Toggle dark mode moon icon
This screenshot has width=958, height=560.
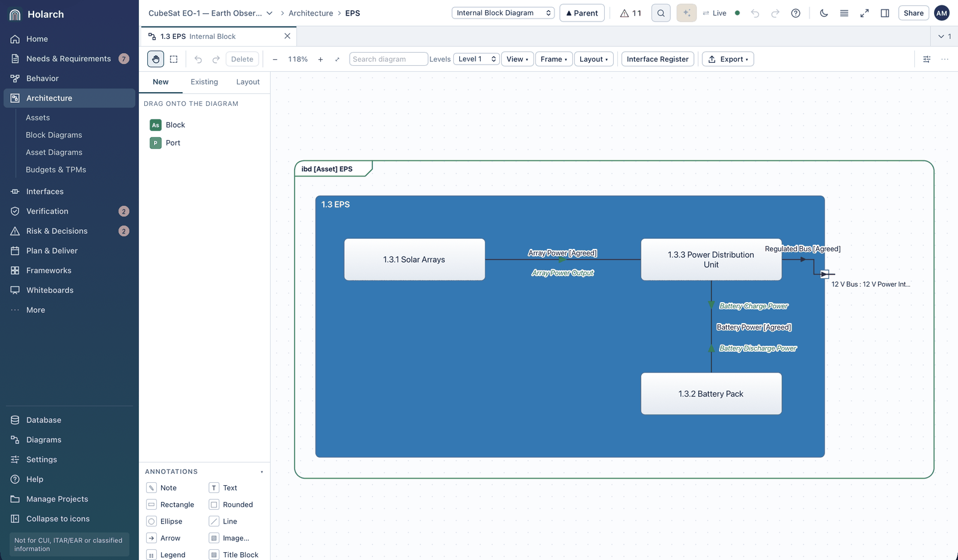824,13
